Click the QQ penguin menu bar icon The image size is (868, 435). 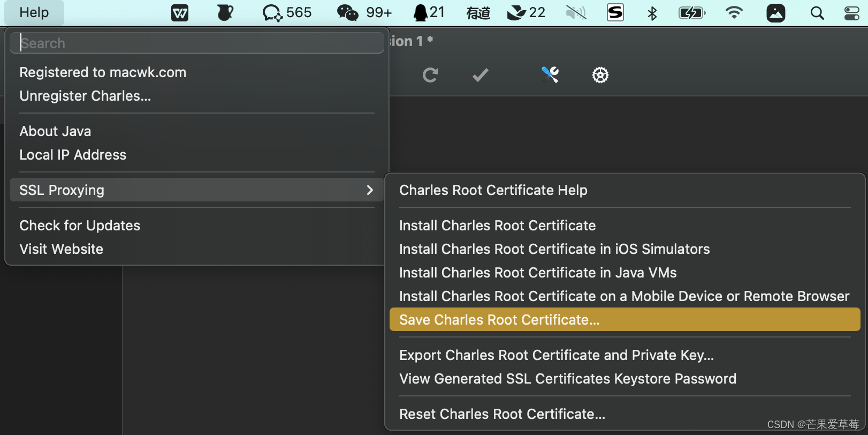[x=421, y=13]
